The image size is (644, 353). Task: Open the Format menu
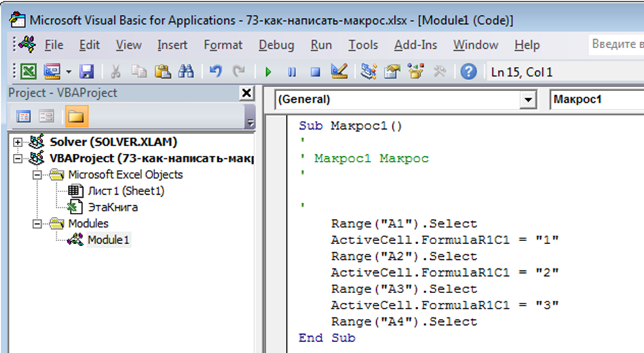(x=223, y=45)
